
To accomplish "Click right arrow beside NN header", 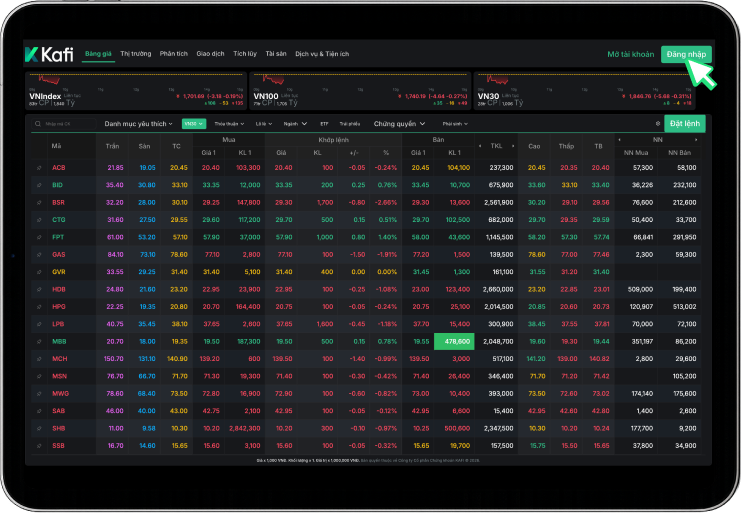I will 696,140.
